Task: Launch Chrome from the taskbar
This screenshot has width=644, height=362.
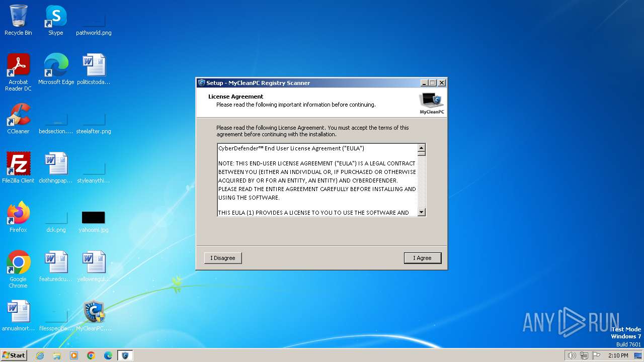Action: (91, 355)
